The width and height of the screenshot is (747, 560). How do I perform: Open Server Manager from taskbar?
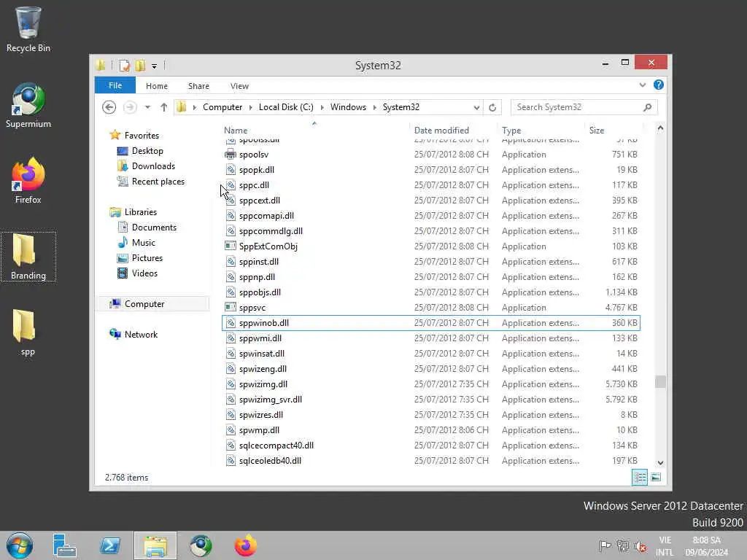coord(64,545)
